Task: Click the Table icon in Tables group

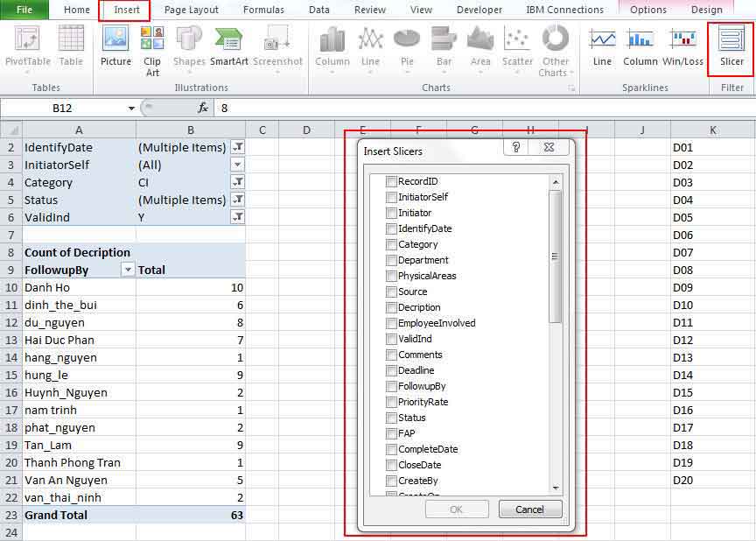Action: tap(71, 47)
